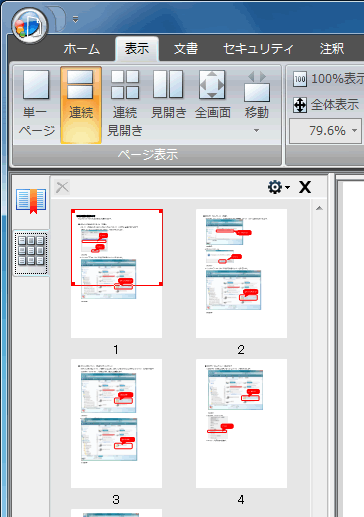Select the page thumbnails panel icon
Viewport: 364px width, 517px height.
tap(31, 253)
